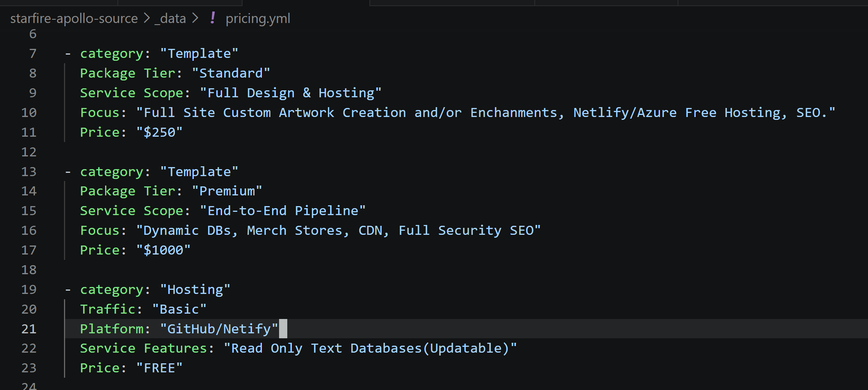The image size is (868, 390).
Task: Click the "$1000" price value
Action: pos(163,250)
